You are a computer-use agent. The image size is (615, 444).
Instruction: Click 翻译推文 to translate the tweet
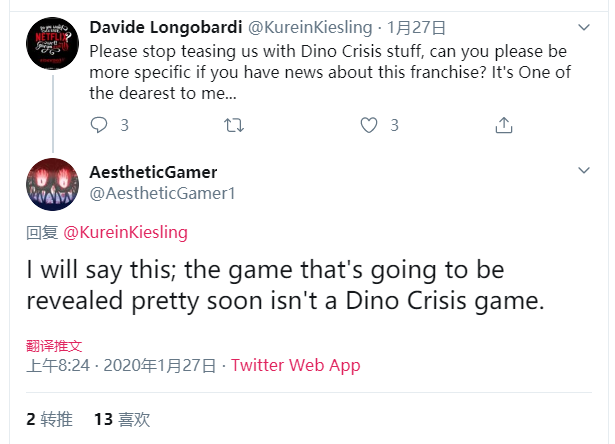54,345
